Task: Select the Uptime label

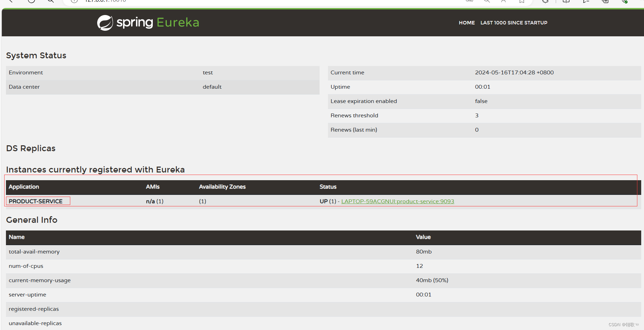Action: (x=340, y=87)
